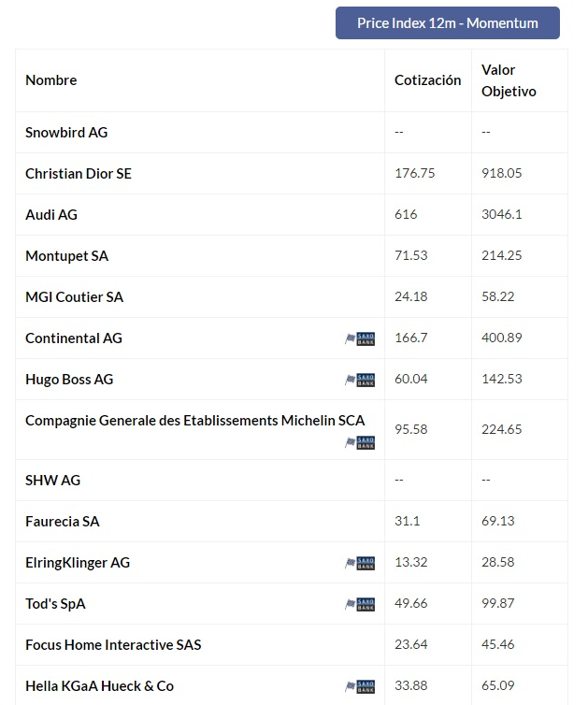Open the Compagnie Generale des Etablissements Michelin link
This screenshot has width=588, height=705.
(x=194, y=421)
